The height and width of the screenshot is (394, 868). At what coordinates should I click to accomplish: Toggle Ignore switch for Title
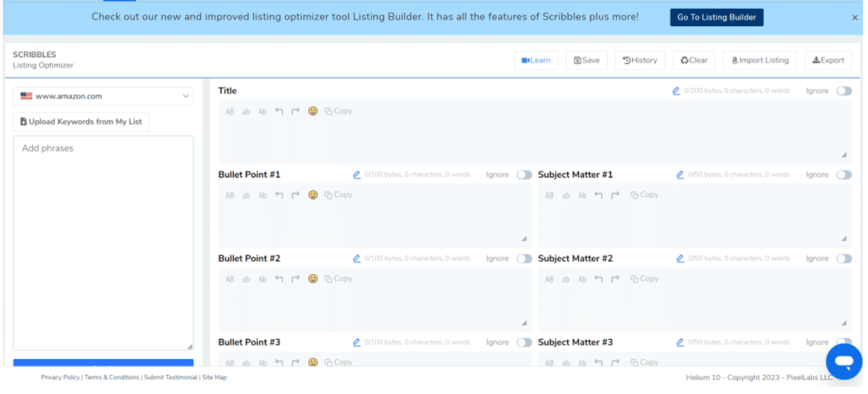[x=844, y=91]
